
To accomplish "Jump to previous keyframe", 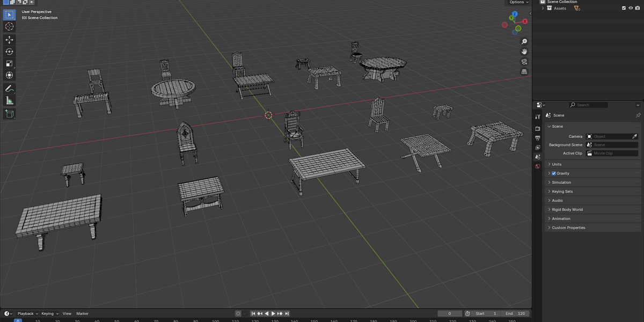I will pyautogui.click(x=260, y=313).
